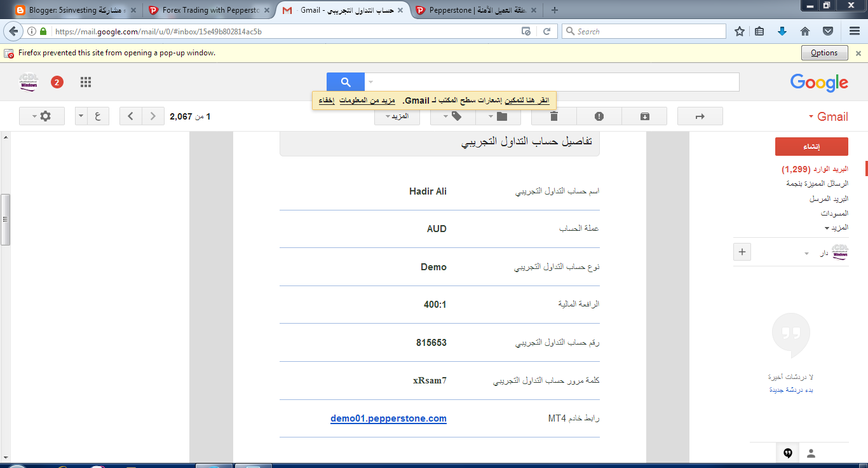Viewport: 868px width, 468px height.
Task: View Google notifications badge showing 2
Action: [x=57, y=82]
